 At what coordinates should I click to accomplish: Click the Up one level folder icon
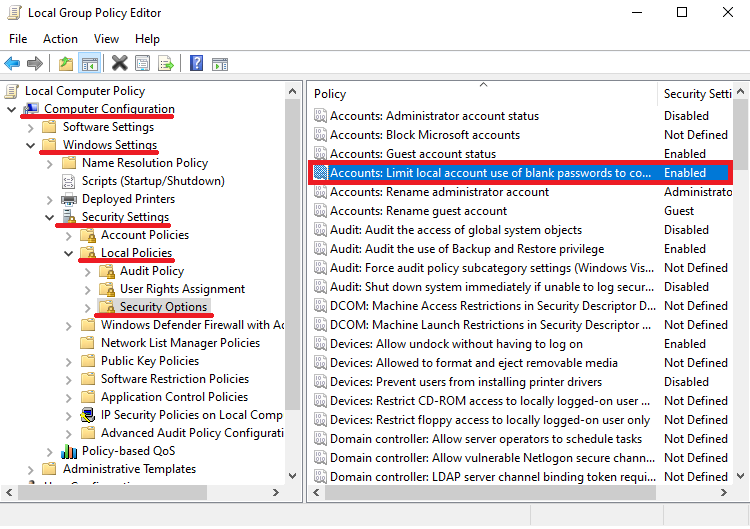[66, 63]
